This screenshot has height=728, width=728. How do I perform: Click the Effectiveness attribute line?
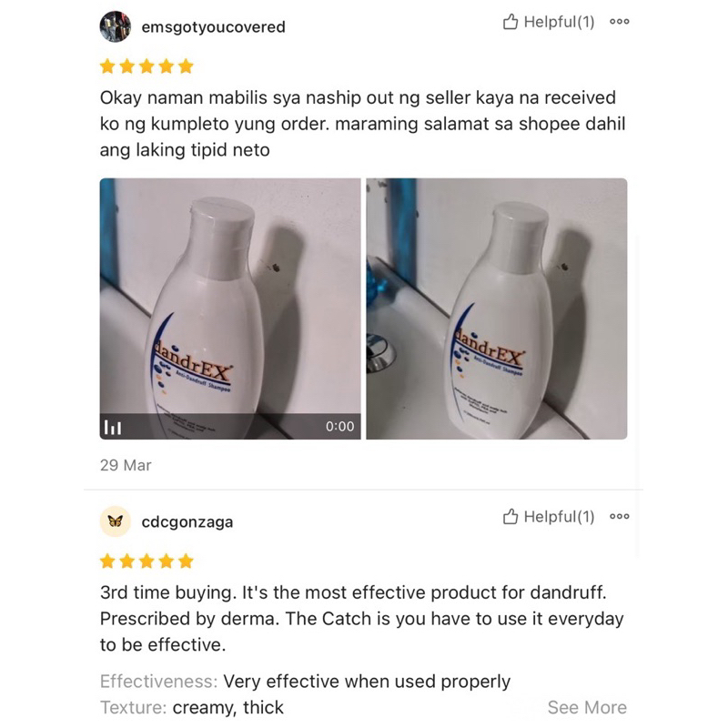coord(305,682)
